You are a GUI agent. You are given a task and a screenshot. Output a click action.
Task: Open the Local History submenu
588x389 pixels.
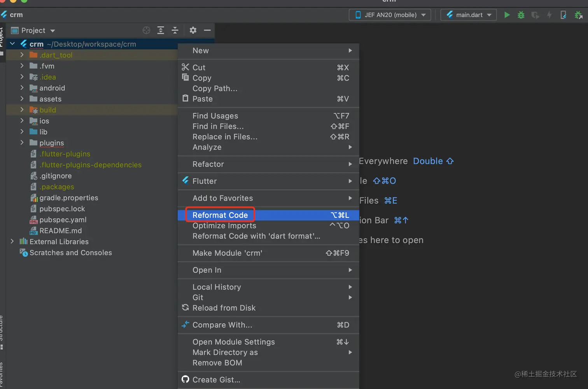tap(268, 287)
